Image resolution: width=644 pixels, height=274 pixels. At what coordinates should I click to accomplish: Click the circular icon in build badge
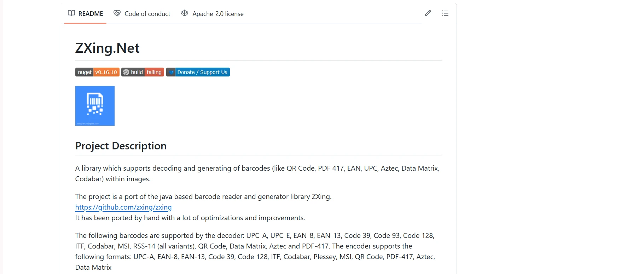126,72
